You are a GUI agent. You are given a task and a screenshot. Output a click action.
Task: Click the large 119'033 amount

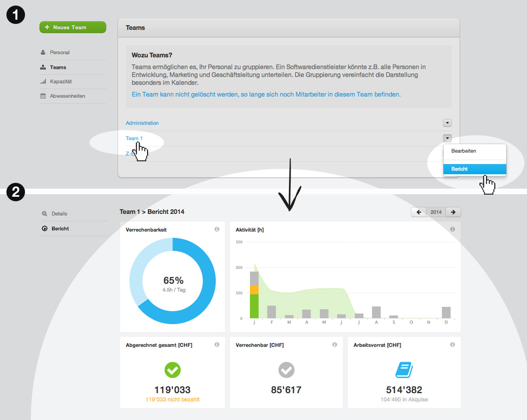[x=173, y=390]
